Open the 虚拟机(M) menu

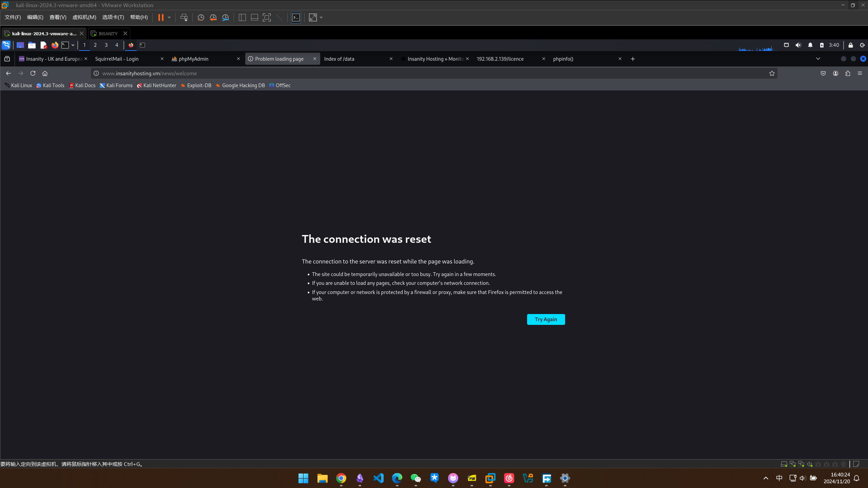pyautogui.click(x=84, y=17)
